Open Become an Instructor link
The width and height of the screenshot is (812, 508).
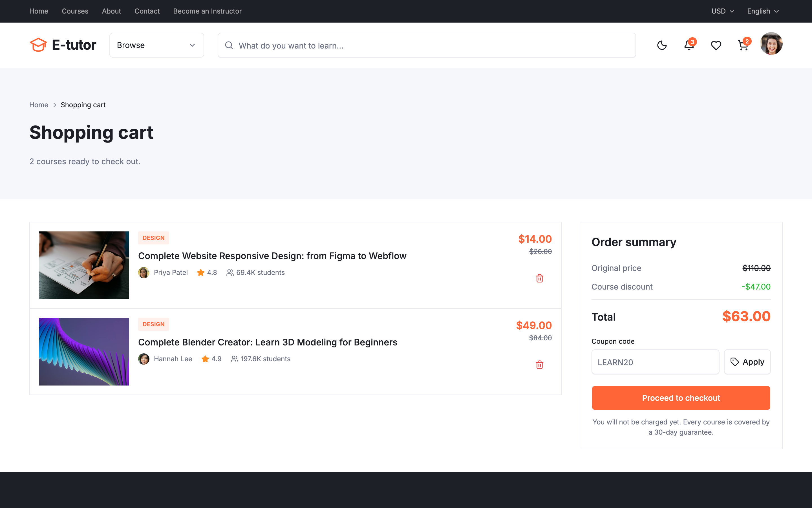tap(207, 11)
